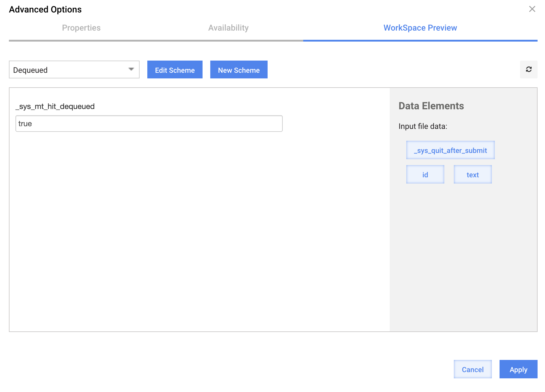Click the Input file data label
Viewport: 545px width, 392px height.
pos(423,126)
